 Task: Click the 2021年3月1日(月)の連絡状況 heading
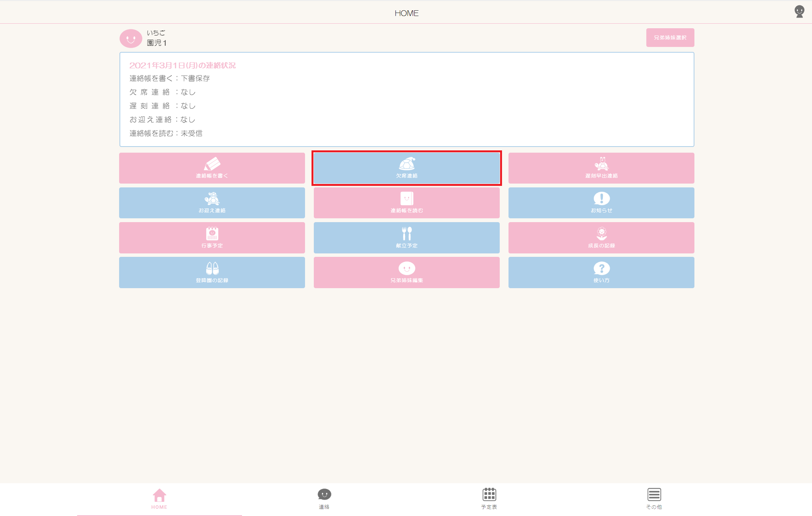click(x=182, y=65)
